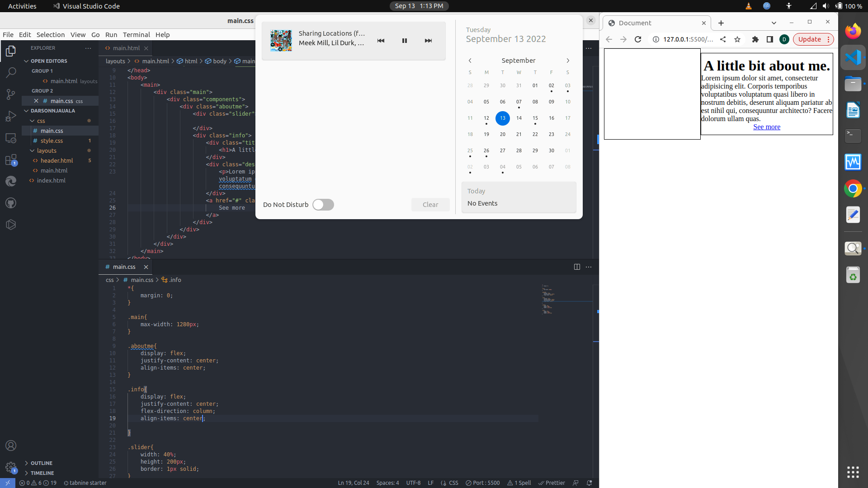
Task: Pause the Sharing Locations track
Action: point(405,41)
